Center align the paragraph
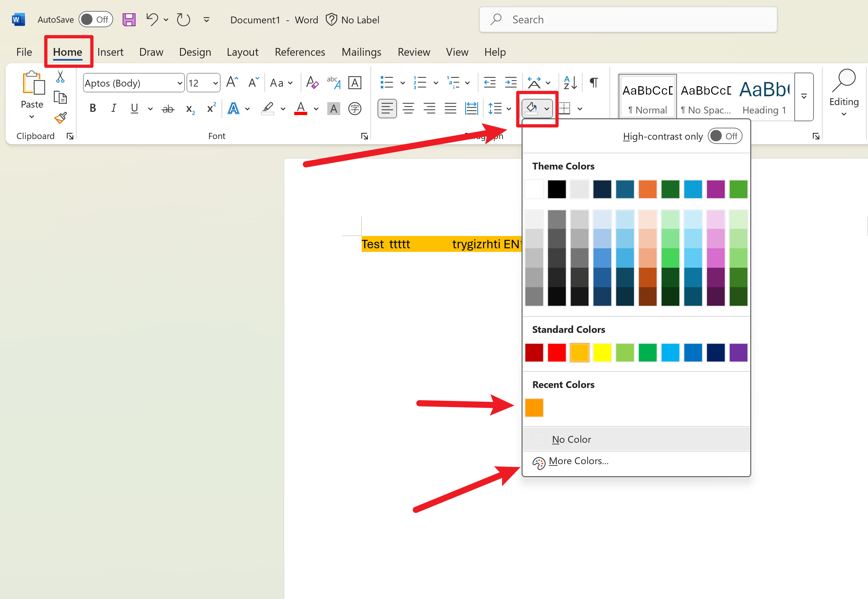The height and width of the screenshot is (599, 868). (408, 109)
